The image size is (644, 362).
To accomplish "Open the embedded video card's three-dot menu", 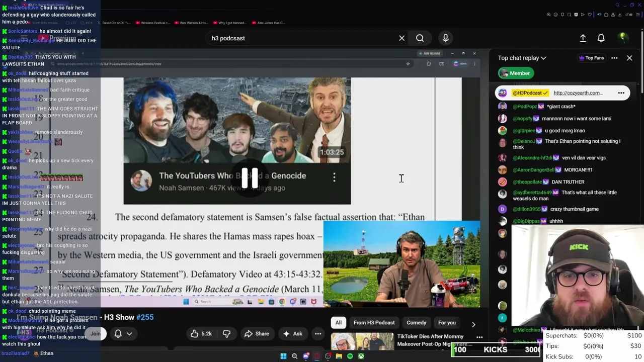I will pos(334,176).
